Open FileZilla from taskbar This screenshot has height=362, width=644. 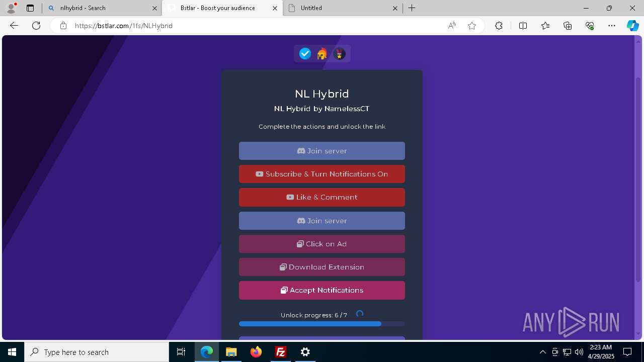coord(281,352)
